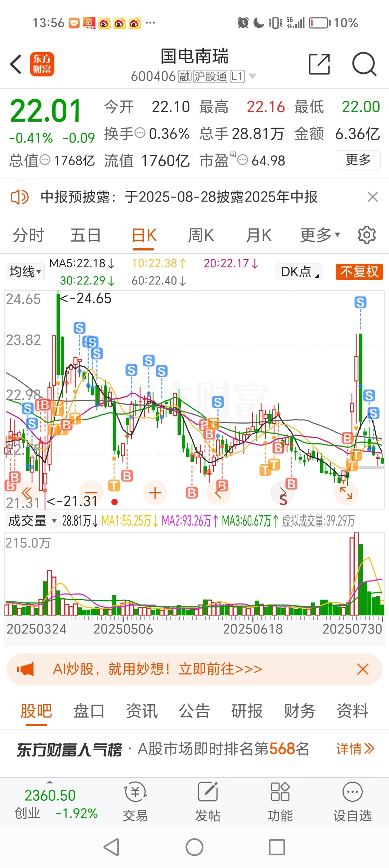Zoom out chart with minus icon
This screenshot has height=868, width=389.
tap(91, 493)
